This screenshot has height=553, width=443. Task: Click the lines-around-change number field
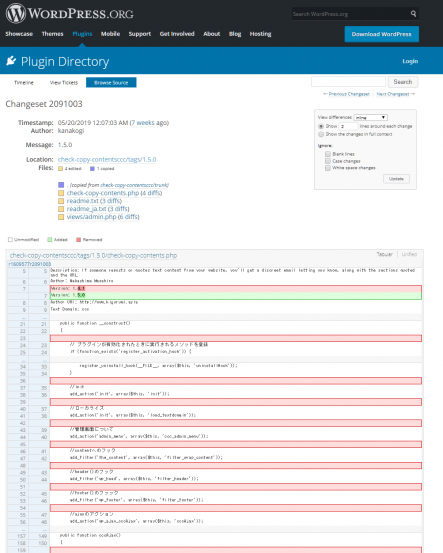[348, 126]
